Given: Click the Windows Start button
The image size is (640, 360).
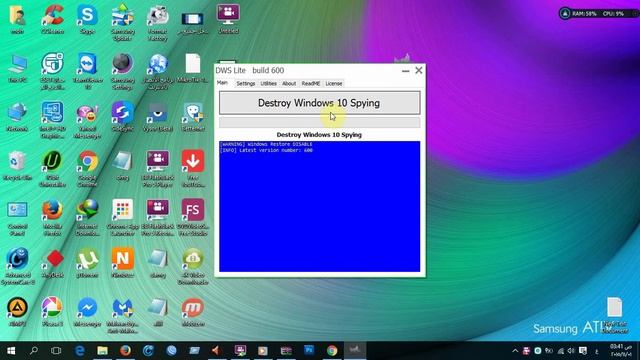Looking at the screenshot, I should 11,351.
